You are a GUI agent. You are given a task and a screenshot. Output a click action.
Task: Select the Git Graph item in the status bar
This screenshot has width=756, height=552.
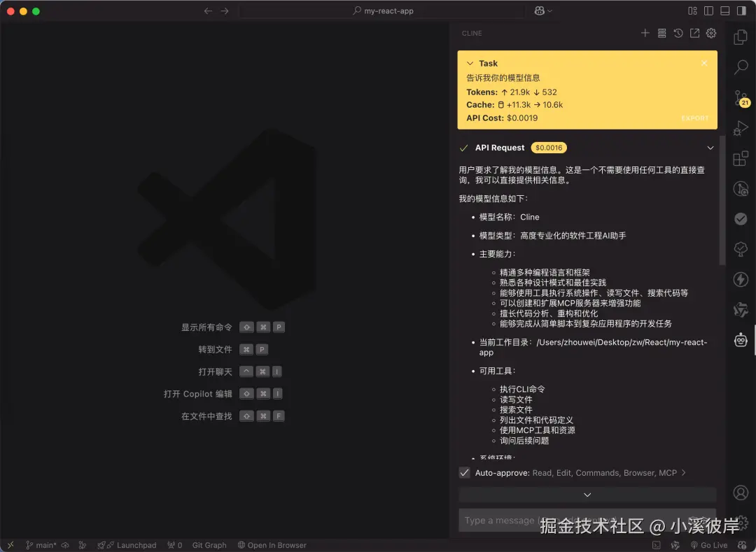(209, 545)
